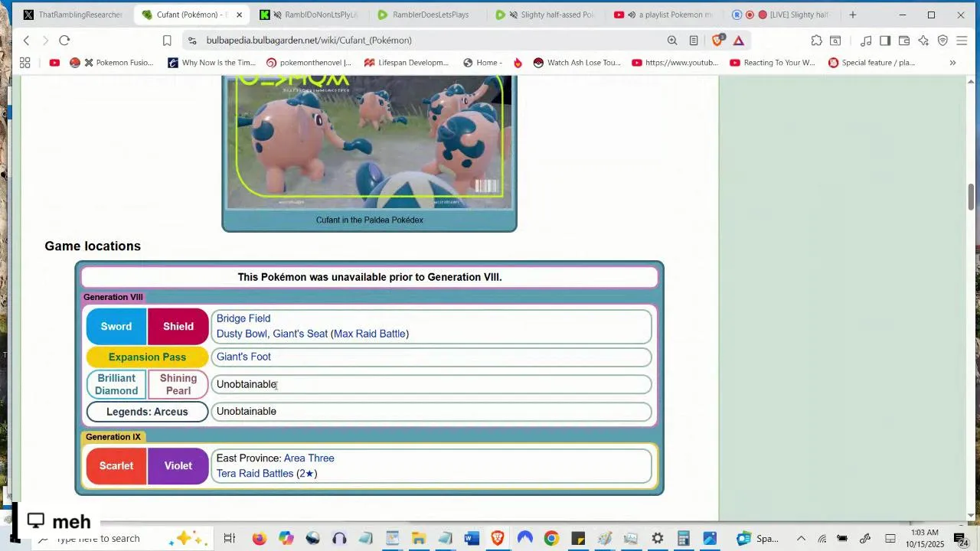
Task: Open the extensions puzzle icon
Action: pyautogui.click(x=817, y=41)
